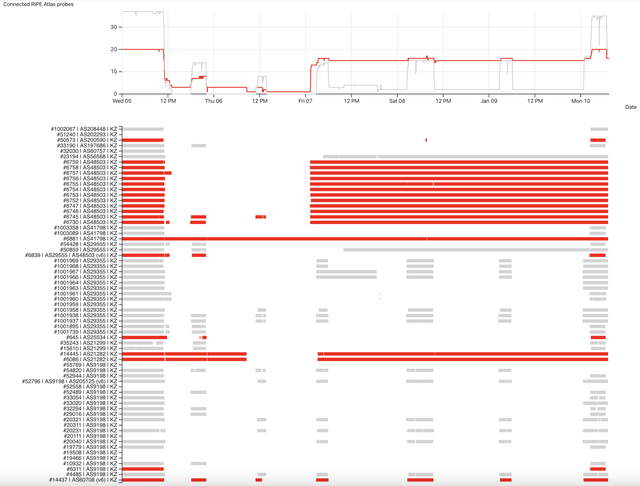Select probe row #6747 | AS48503 | KZ
Viewport: 640px width, 486px height.
(90, 206)
